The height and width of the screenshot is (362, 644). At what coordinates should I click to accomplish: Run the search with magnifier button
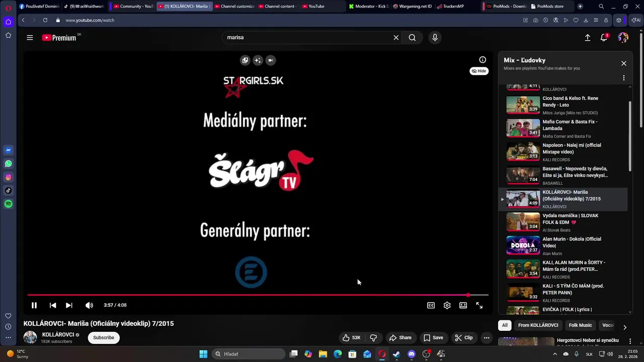click(412, 37)
